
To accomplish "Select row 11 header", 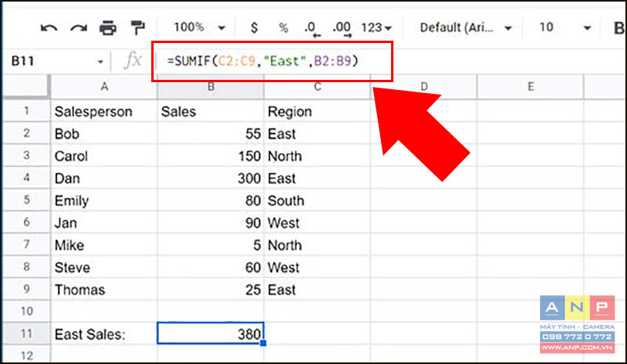I will pos(27,333).
